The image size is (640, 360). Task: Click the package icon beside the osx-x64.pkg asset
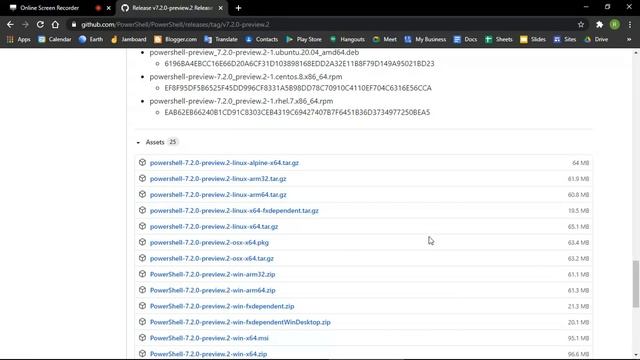click(x=142, y=242)
